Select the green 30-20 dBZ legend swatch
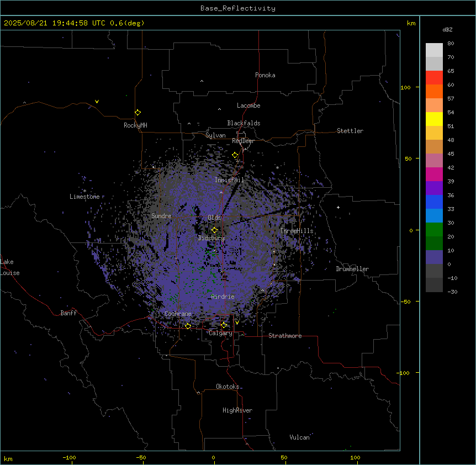 point(434,230)
